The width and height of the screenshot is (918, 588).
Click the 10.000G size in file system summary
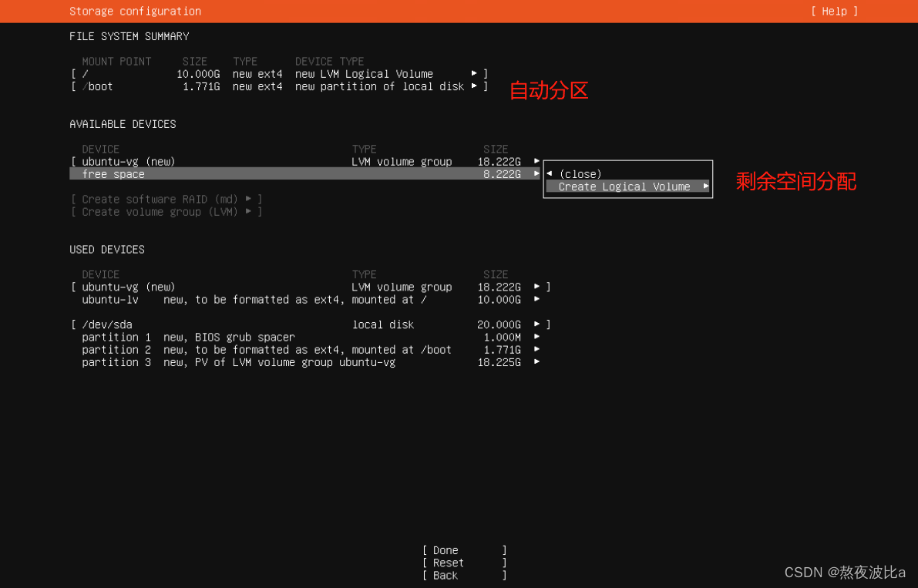(x=198, y=74)
